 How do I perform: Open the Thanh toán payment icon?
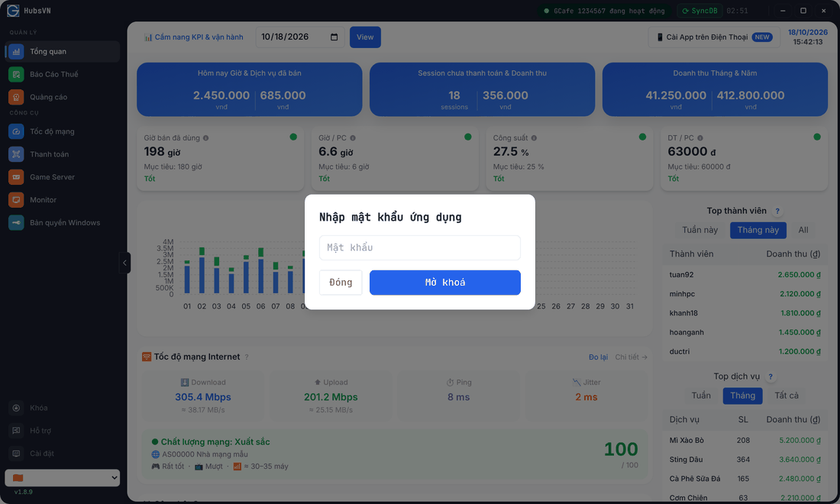[16, 154]
